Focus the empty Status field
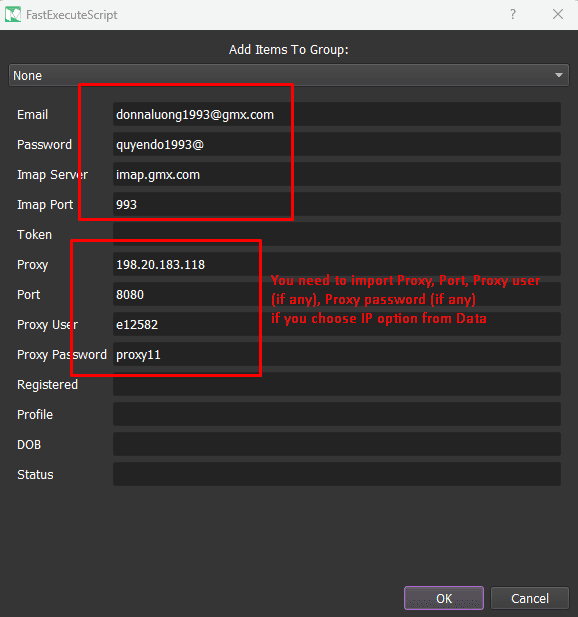The image size is (578, 617). click(337, 474)
